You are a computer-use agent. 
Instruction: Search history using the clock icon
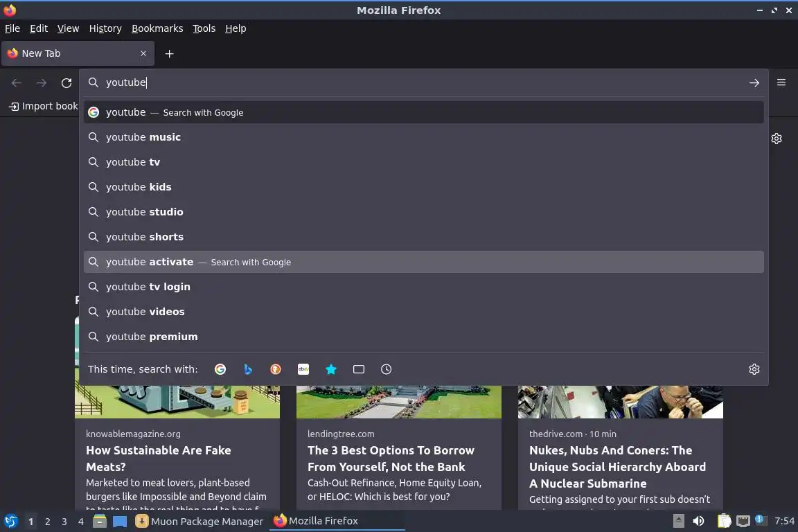[387, 369]
